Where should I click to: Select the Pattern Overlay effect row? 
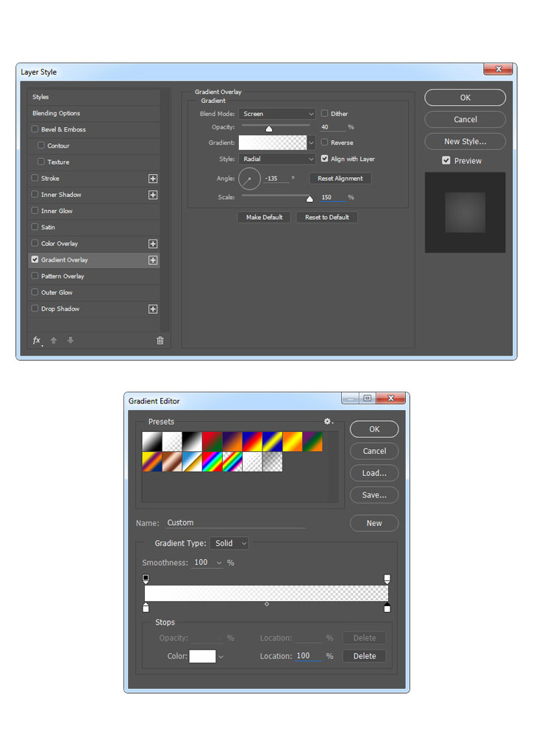pos(94,276)
